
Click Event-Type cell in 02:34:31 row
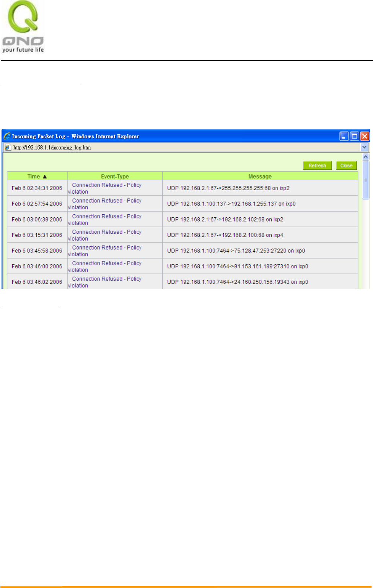click(x=115, y=188)
